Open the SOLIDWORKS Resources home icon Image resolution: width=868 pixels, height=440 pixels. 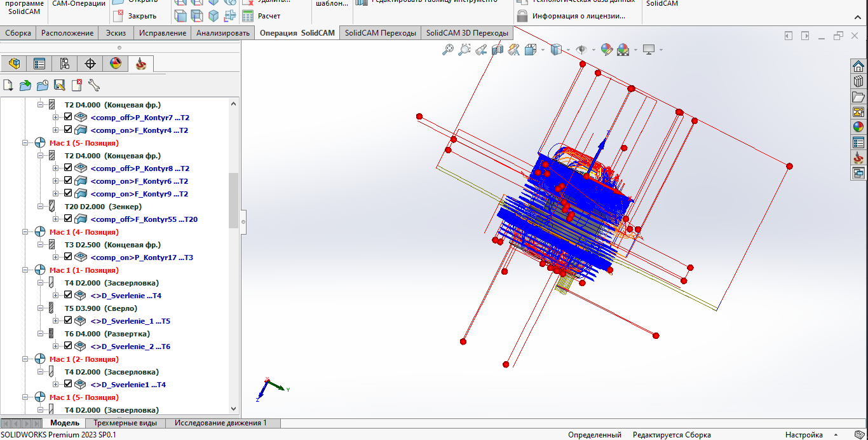coord(858,66)
